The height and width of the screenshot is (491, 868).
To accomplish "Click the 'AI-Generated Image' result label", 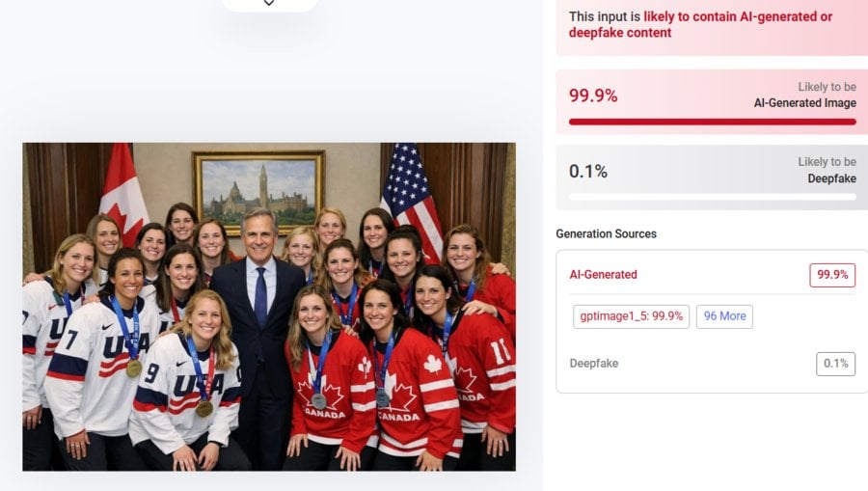I will coord(804,103).
